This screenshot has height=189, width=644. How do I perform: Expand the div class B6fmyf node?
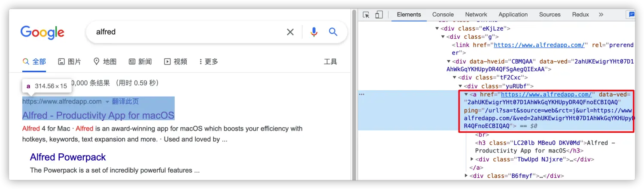[x=467, y=176]
